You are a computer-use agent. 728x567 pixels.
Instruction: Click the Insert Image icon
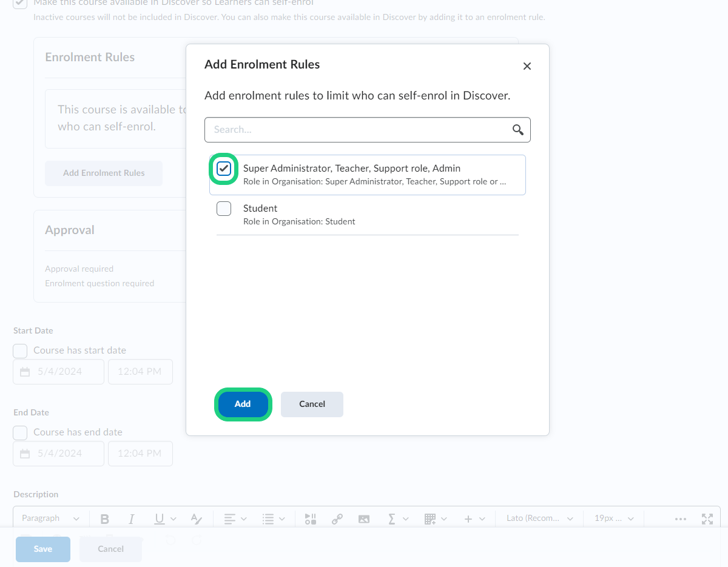click(x=363, y=519)
